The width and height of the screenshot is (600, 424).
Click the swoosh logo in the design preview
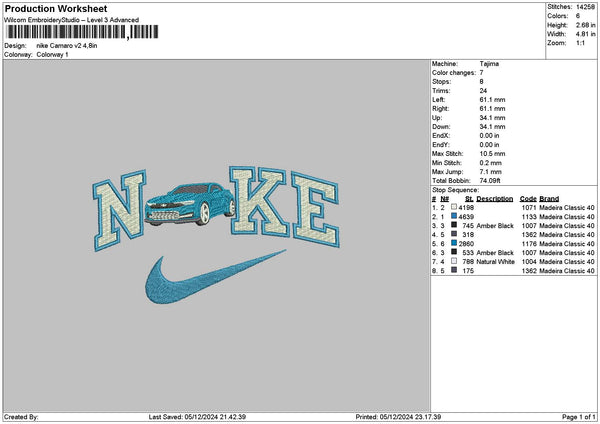tap(215, 277)
